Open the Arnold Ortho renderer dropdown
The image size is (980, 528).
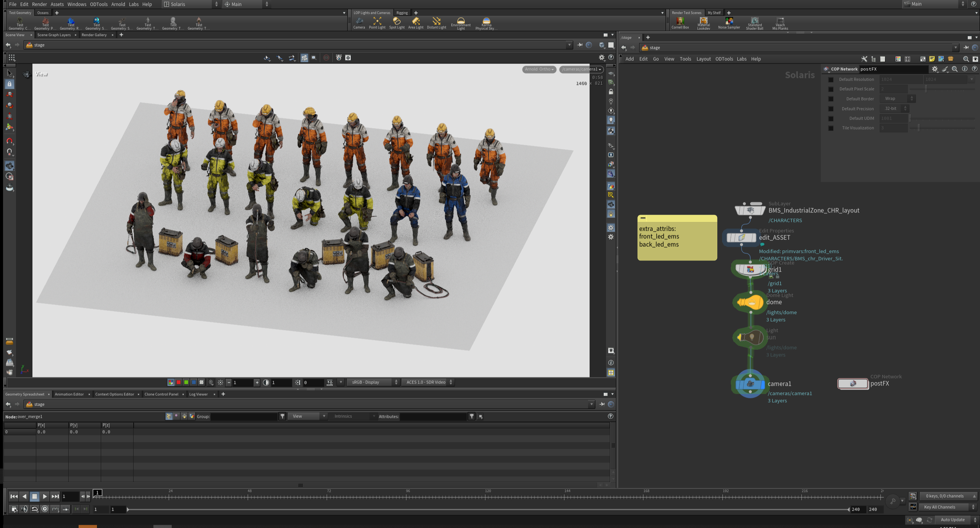(539, 69)
